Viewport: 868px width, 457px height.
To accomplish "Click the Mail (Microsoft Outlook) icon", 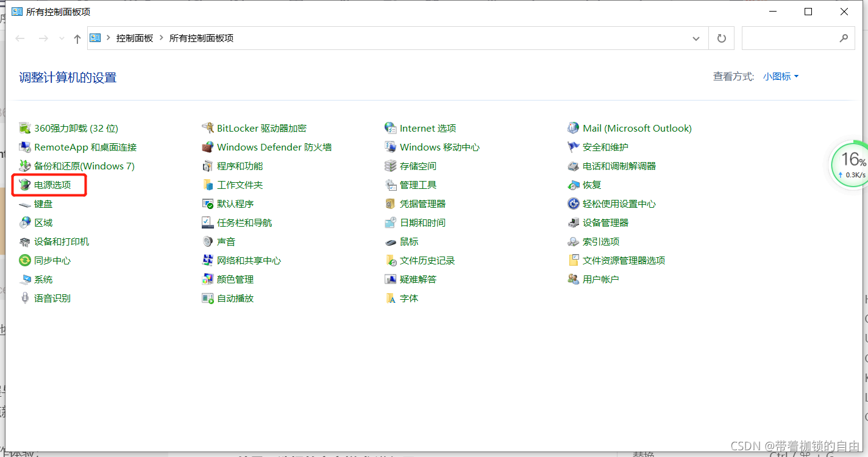I will click(x=574, y=128).
